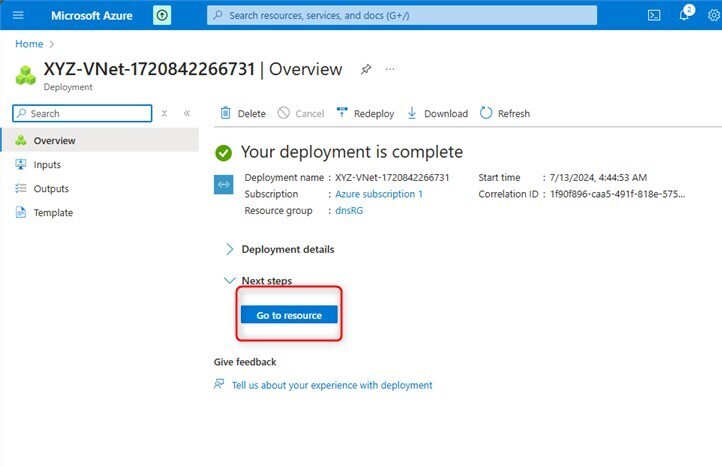Click Download in the command bar
The width and height of the screenshot is (722, 467).
pyautogui.click(x=437, y=113)
